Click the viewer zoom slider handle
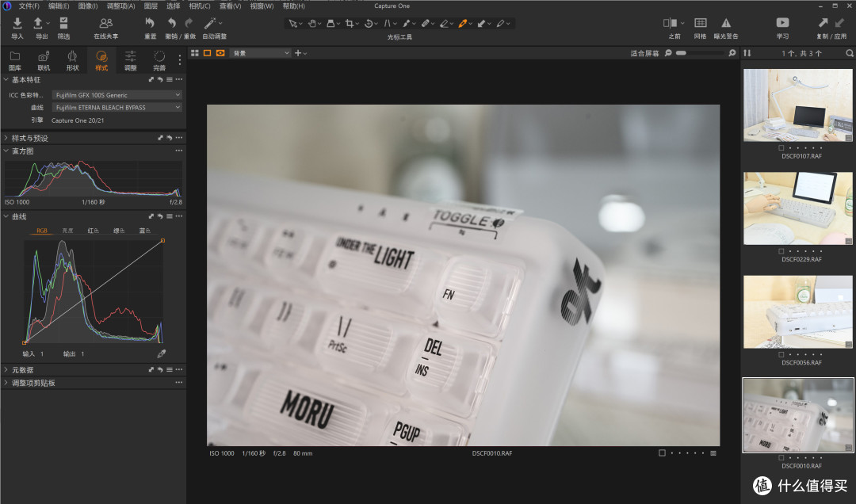The image size is (856, 504). [x=681, y=53]
